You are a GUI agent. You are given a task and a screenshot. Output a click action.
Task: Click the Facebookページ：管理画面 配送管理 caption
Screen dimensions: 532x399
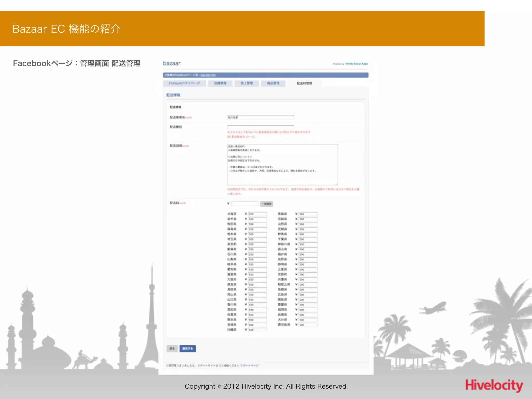[x=77, y=63]
